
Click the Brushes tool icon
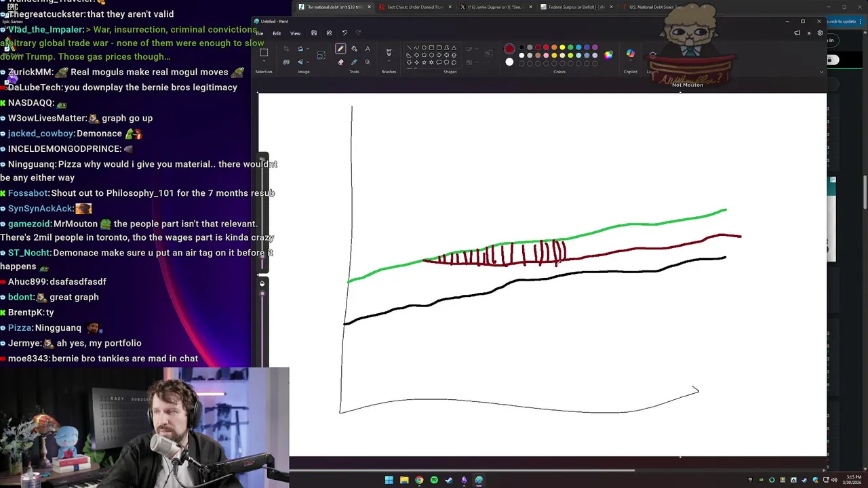click(389, 52)
